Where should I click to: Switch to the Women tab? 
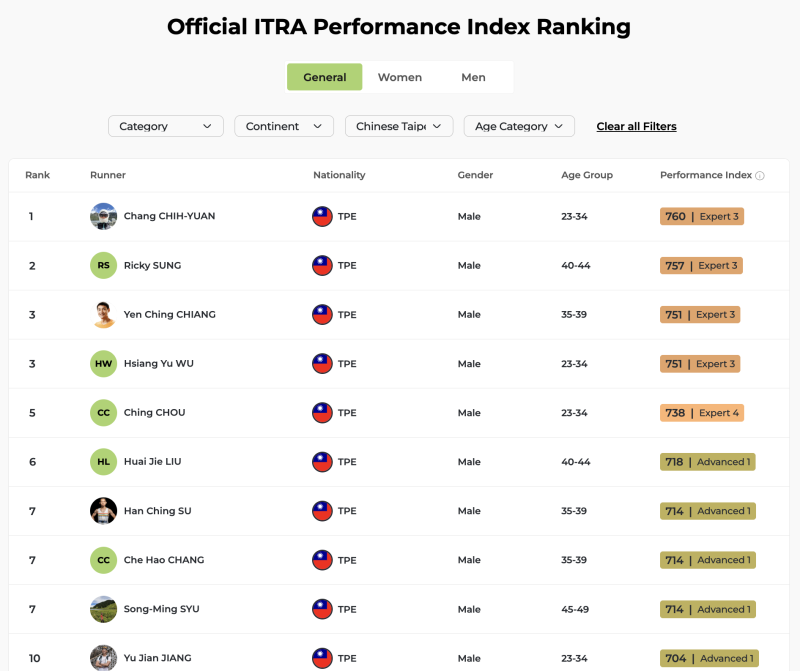(x=400, y=77)
